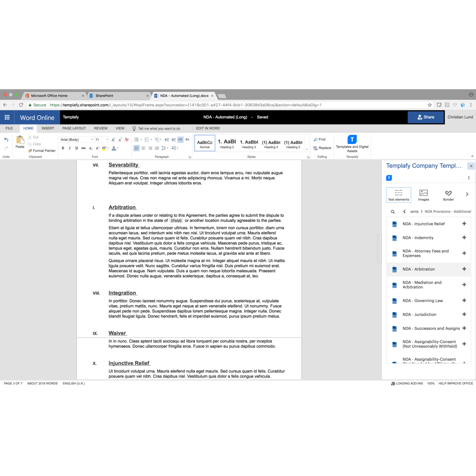This screenshot has height=476, width=476.
Task: Switch to the INSERT ribbon tab
Action: point(48,128)
